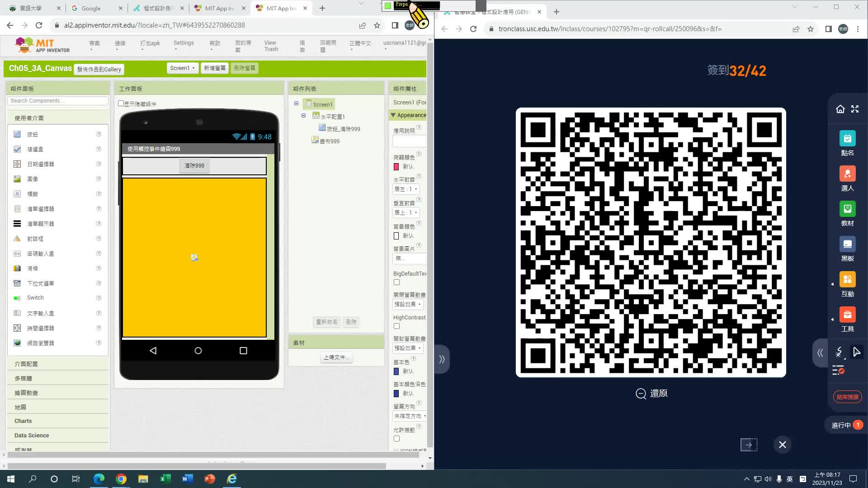This screenshot has height=488, width=868.
Task: Open Excel from the Windows taskbar
Action: point(165,479)
